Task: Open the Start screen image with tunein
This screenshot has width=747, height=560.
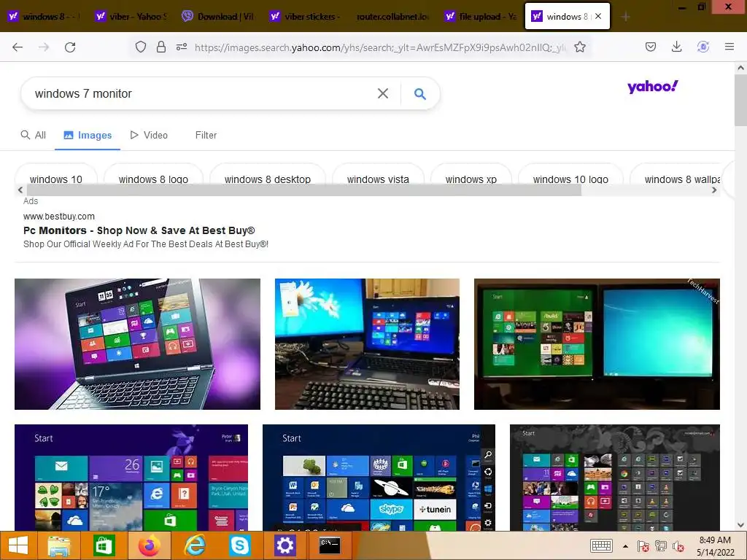Action: click(379, 478)
